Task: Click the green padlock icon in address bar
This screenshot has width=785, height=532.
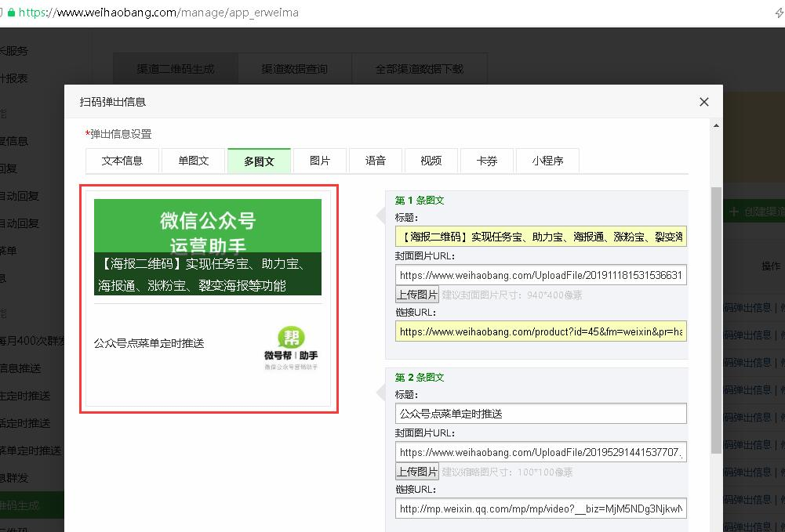Action: coord(11,13)
